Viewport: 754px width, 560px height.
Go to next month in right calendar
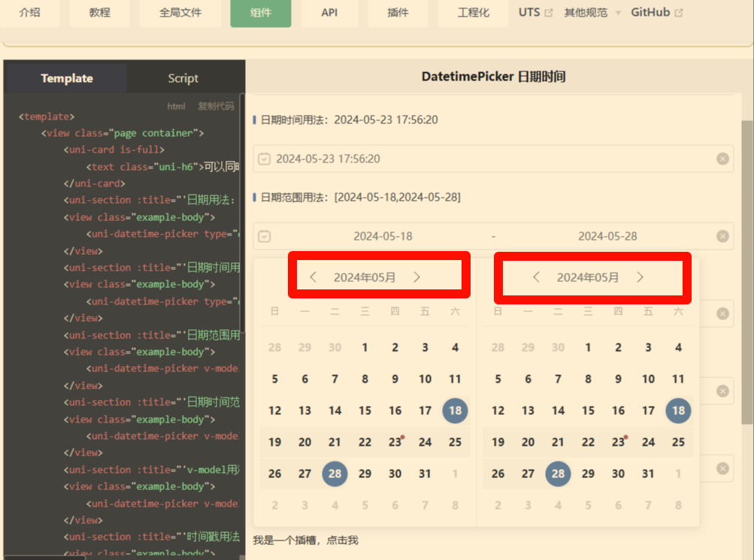pos(640,277)
